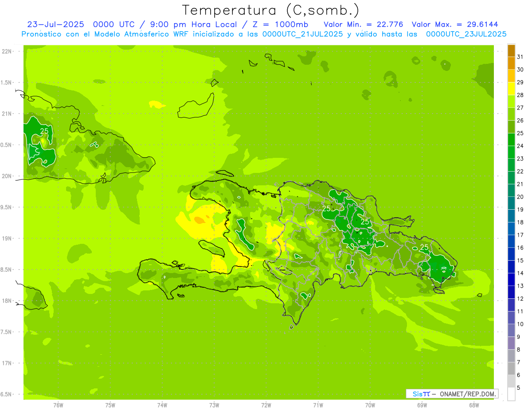This screenshot has height=411, width=532.
Task: Select the init time "0000UTC_21JUL2025"
Action: pyautogui.click(x=302, y=34)
